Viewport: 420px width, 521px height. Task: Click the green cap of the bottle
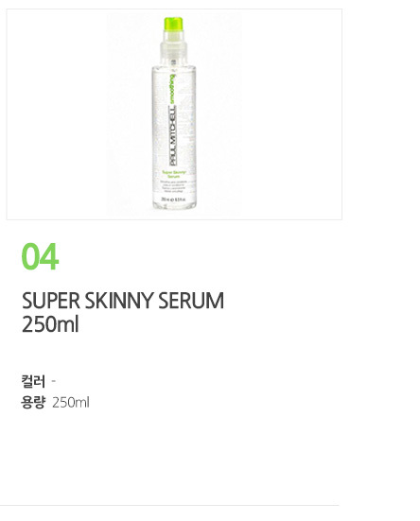click(x=173, y=24)
